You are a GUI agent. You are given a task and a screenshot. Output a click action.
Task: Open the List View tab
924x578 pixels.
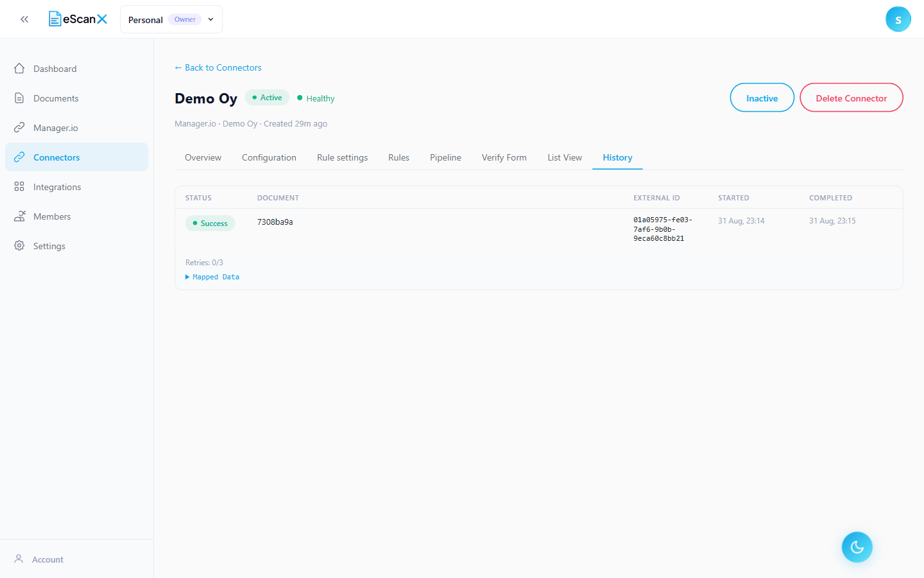point(565,157)
